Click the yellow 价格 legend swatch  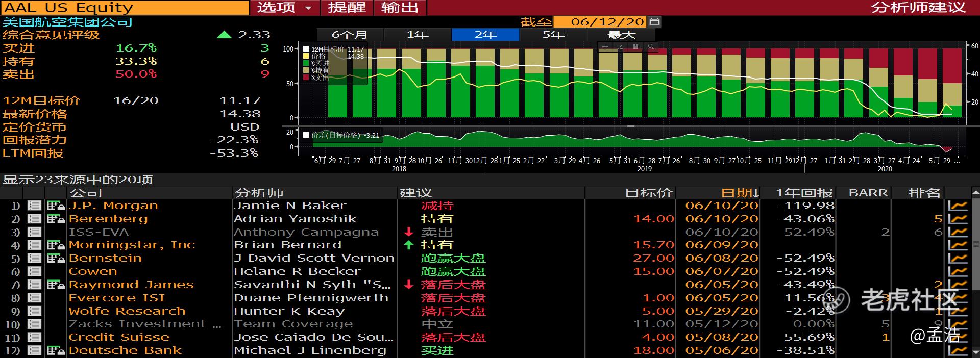pos(306,56)
